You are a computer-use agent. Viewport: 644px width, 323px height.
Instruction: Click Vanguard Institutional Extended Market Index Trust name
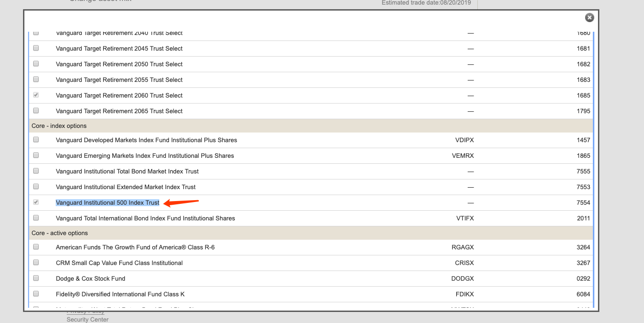(x=126, y=187)
